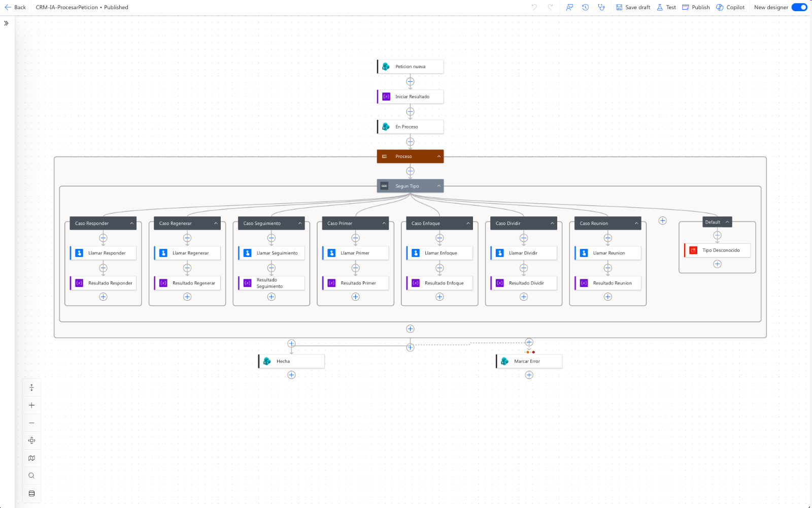Collapse the Caso Responder branch

coord(131,224)
